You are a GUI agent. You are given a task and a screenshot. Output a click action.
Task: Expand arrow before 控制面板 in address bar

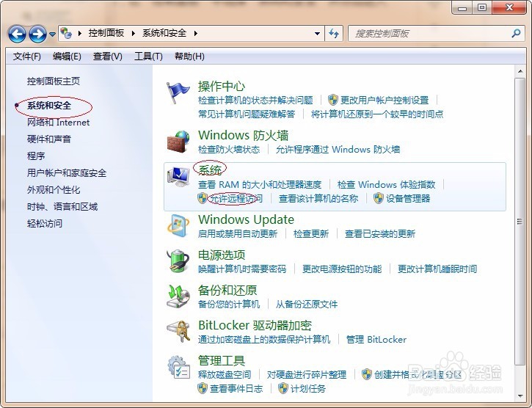pyautogui.click(x=80, y=33)
